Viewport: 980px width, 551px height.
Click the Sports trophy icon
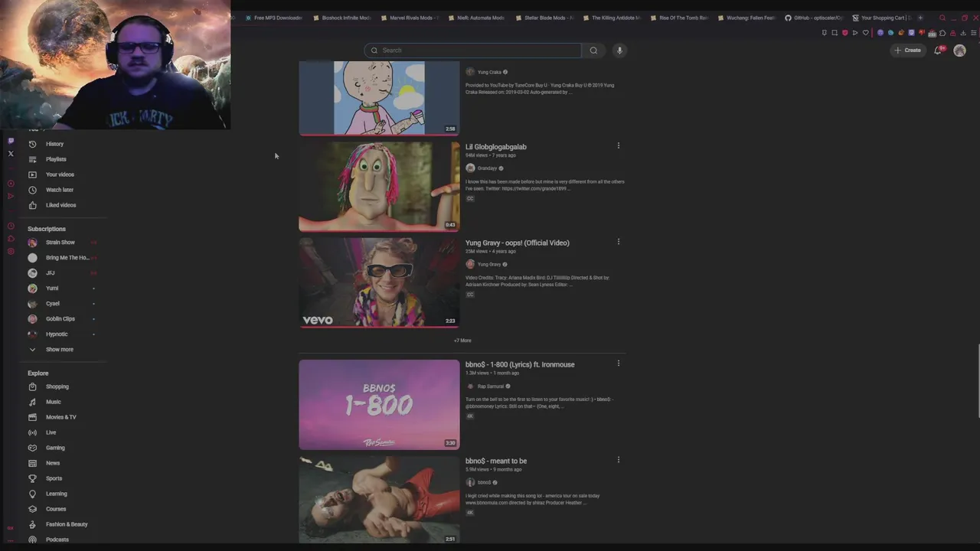[32, 478]
